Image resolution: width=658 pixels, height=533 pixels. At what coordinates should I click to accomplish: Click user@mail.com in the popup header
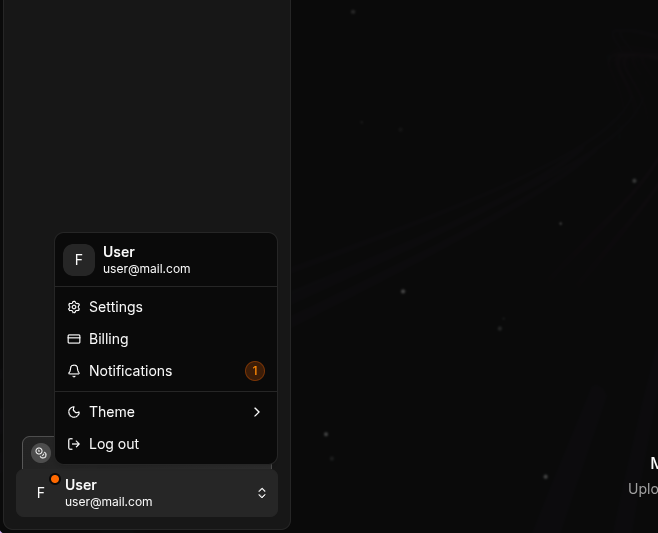click(147, 269)
